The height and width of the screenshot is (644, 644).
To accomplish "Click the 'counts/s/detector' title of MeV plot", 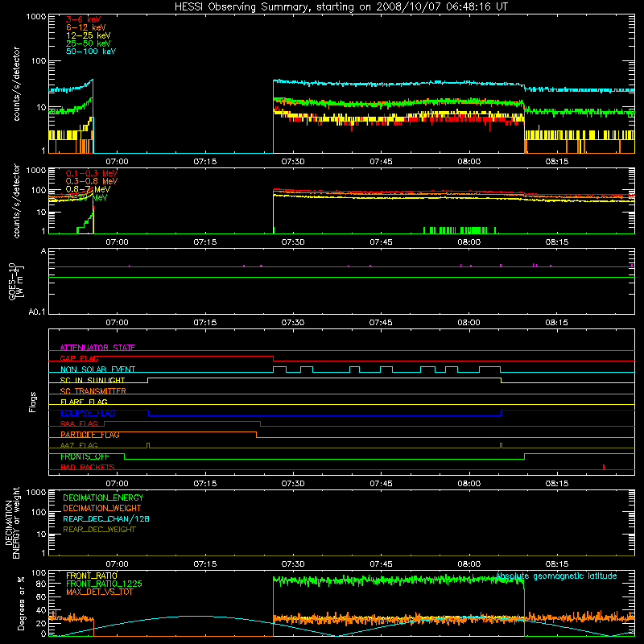I will 16,200.
